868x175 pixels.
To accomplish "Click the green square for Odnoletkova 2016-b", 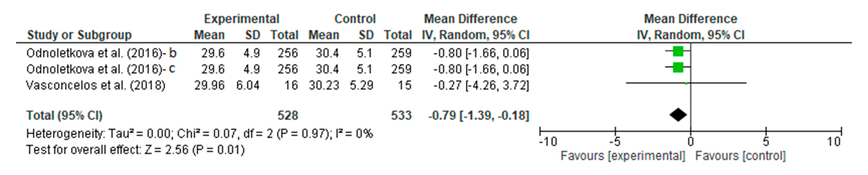I will click(x=678, y=52).
